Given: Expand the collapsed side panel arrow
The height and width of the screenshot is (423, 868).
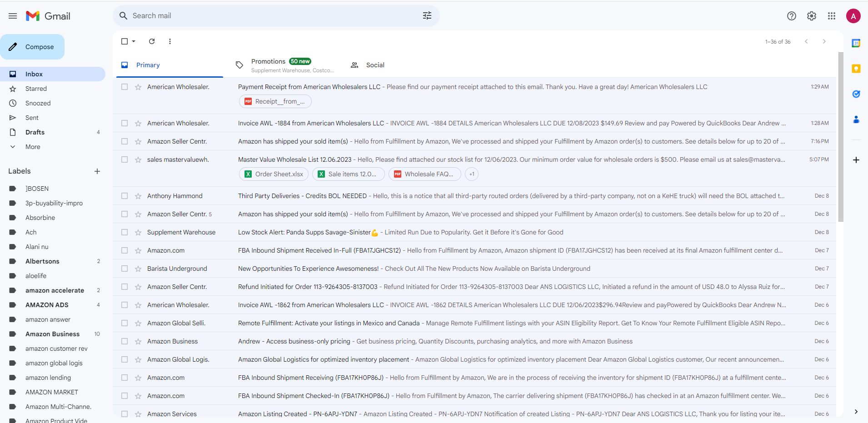Looking at the screenshot, I should tap(856, 412).
